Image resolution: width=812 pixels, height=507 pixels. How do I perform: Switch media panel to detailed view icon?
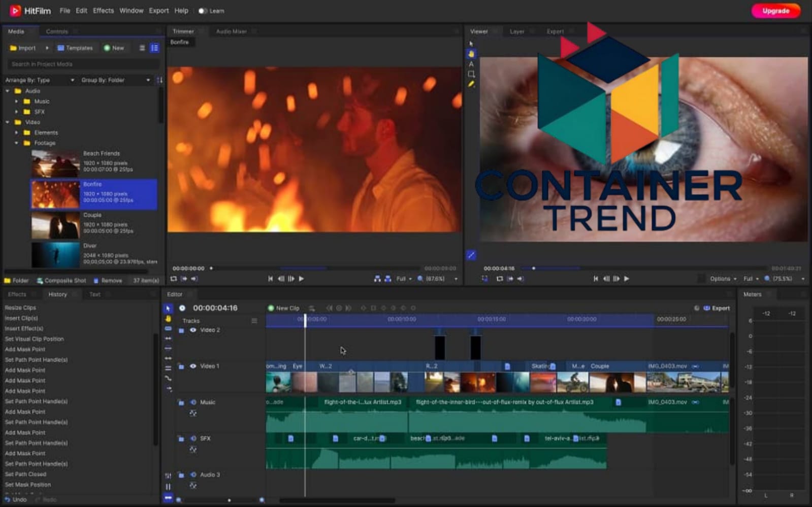click(154, 48)
